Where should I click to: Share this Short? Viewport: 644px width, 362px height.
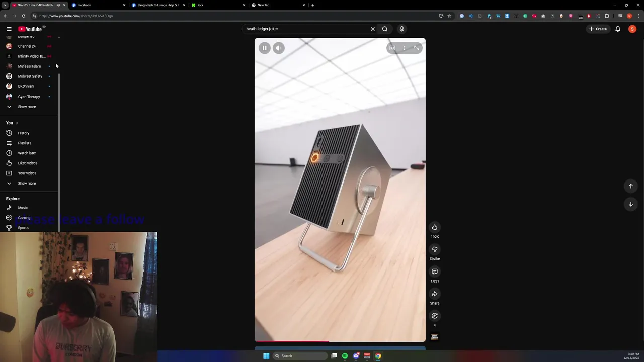coord(435,294)
